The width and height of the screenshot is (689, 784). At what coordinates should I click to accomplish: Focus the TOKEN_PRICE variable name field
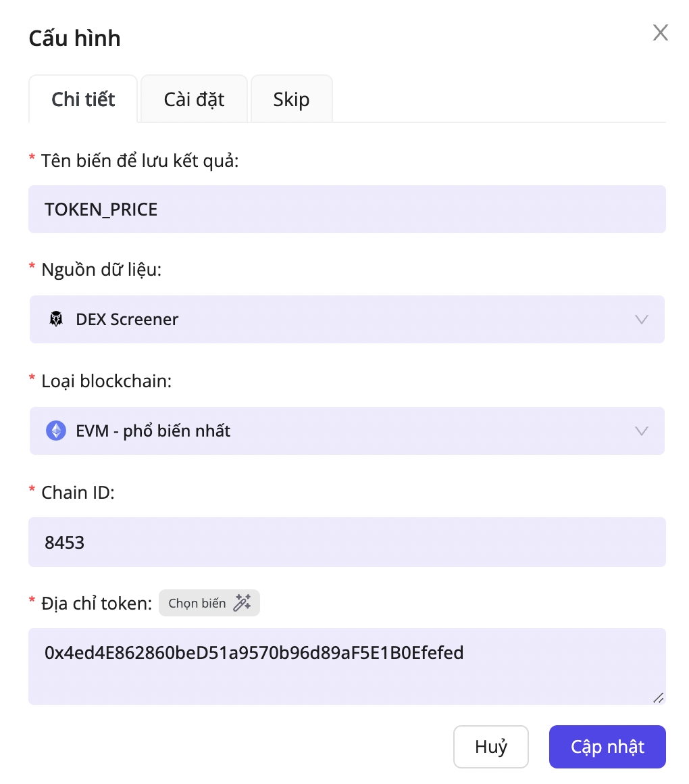point(347,210)
